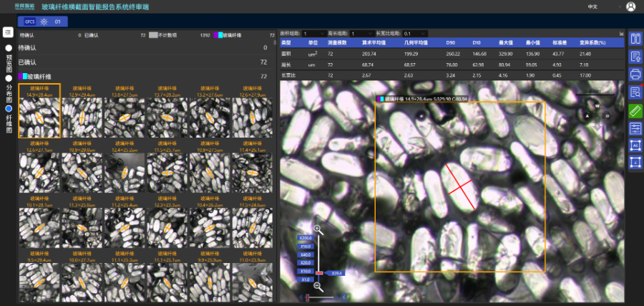Select the 纤维图 radio button
Screen dimensions: 644x306
point(9,108)
